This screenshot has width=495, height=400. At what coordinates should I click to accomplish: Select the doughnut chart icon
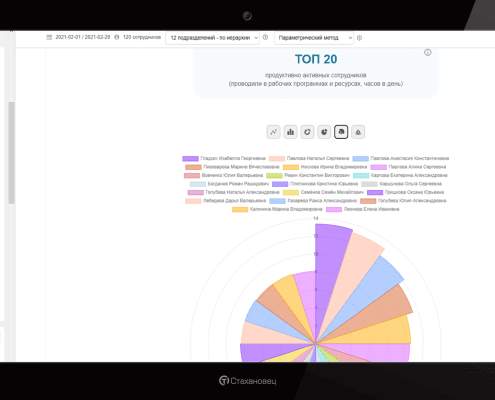307,132
